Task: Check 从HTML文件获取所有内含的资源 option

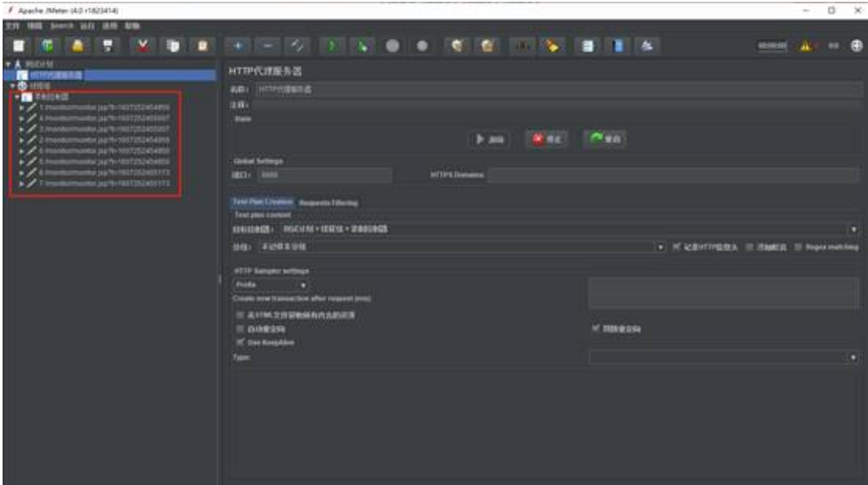Action: (x=239, y=315)
